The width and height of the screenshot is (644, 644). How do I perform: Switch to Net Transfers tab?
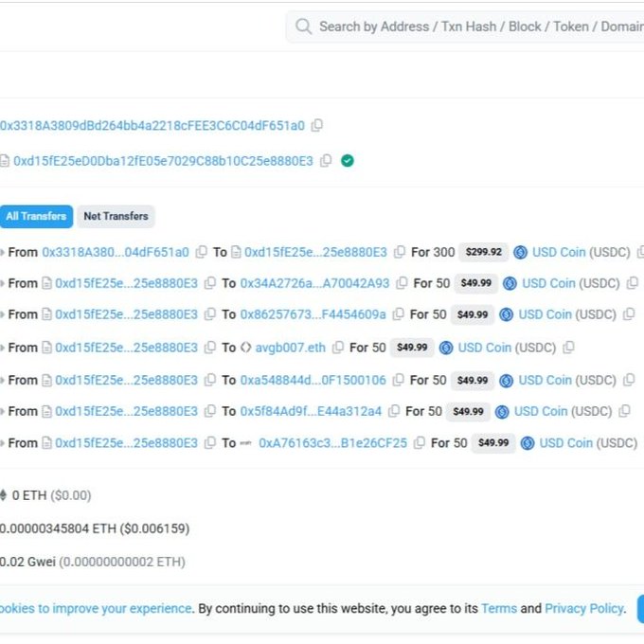pos(116,216)
